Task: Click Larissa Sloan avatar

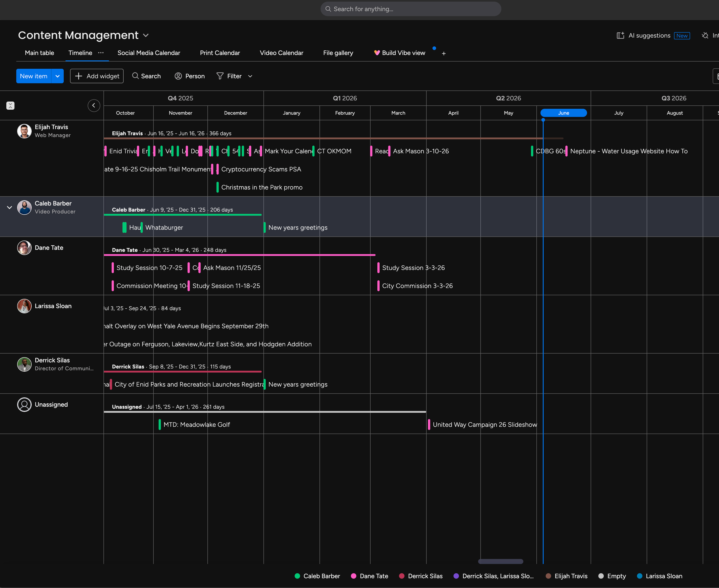Action: [24, 306]
